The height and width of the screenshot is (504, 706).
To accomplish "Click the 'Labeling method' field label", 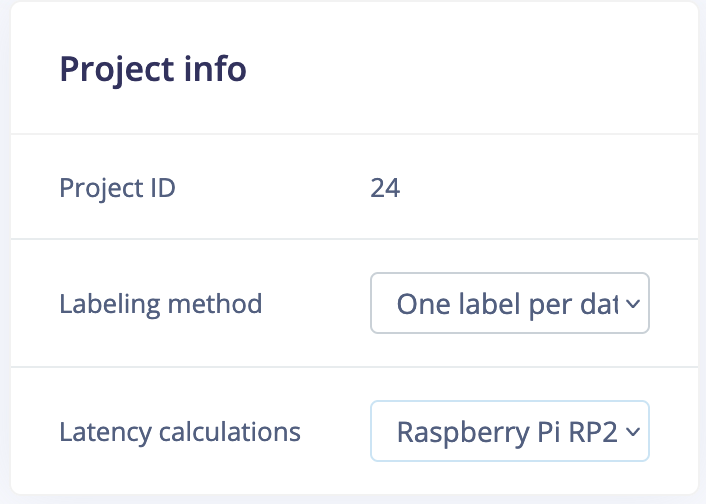I will (x=161, y=303).
